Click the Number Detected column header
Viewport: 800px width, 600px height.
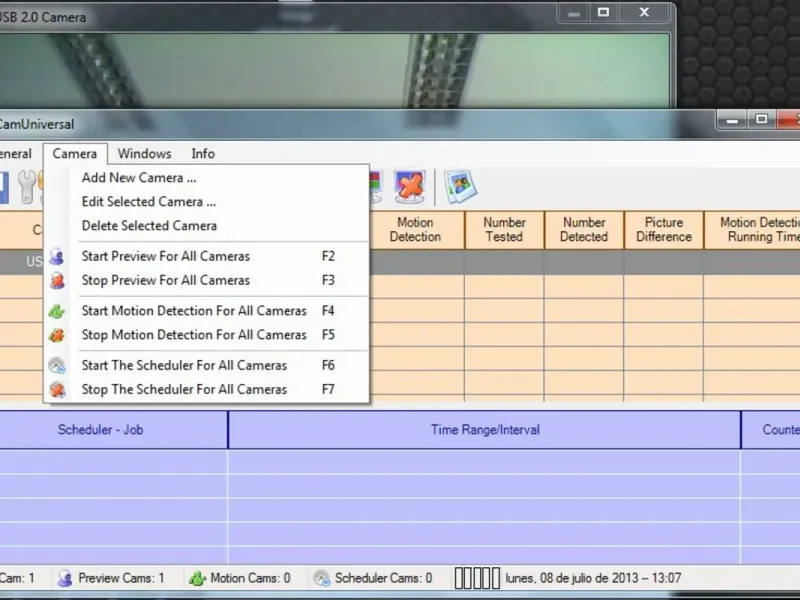click(584, 230)
